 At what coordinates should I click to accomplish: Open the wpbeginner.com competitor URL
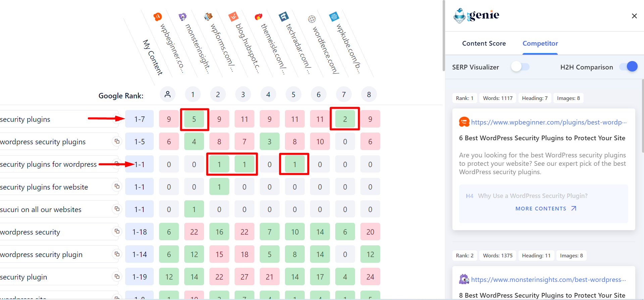549,122
